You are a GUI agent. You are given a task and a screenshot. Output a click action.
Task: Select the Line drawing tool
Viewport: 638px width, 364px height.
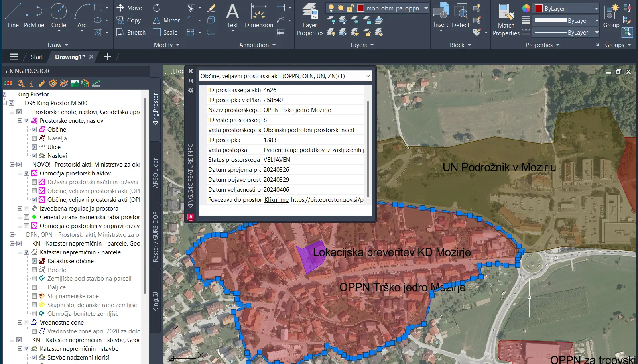click(13, 16)
